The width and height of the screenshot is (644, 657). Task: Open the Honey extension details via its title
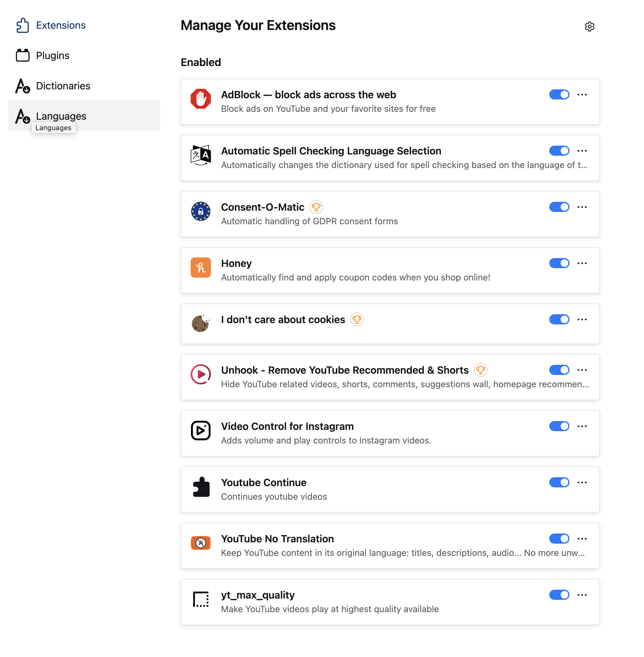click(236, 263)
